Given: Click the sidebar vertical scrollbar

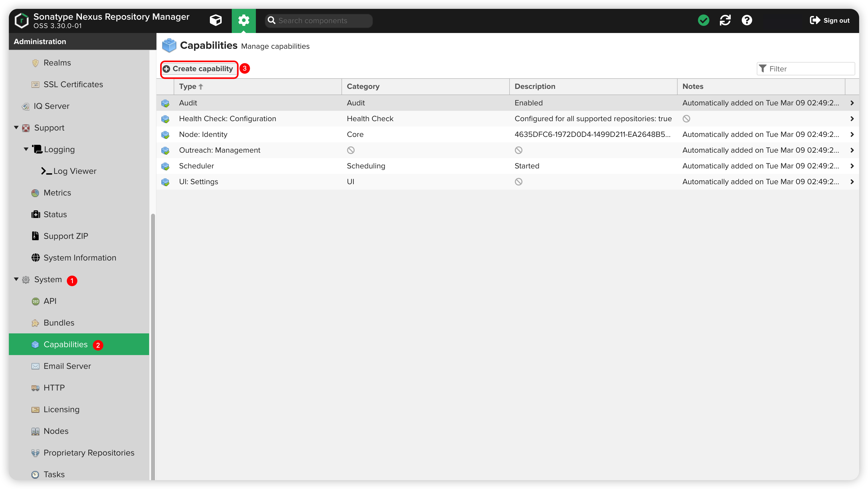Looking at the screenshot, I should [153, 337].
